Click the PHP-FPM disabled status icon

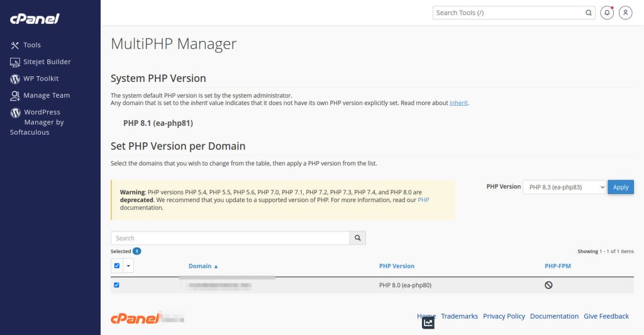(x=548, y=285)
